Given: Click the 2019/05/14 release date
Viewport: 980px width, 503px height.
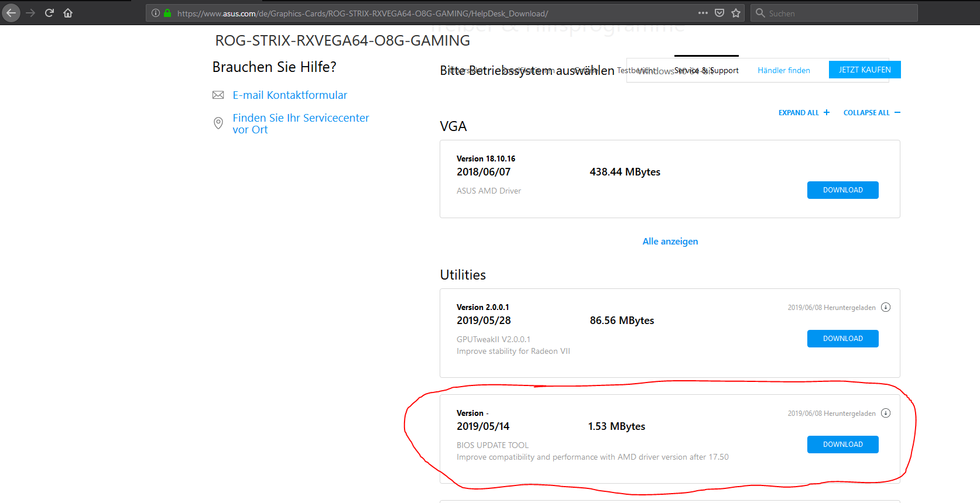Looking at the screenshot, I should [x=483, y=426].
